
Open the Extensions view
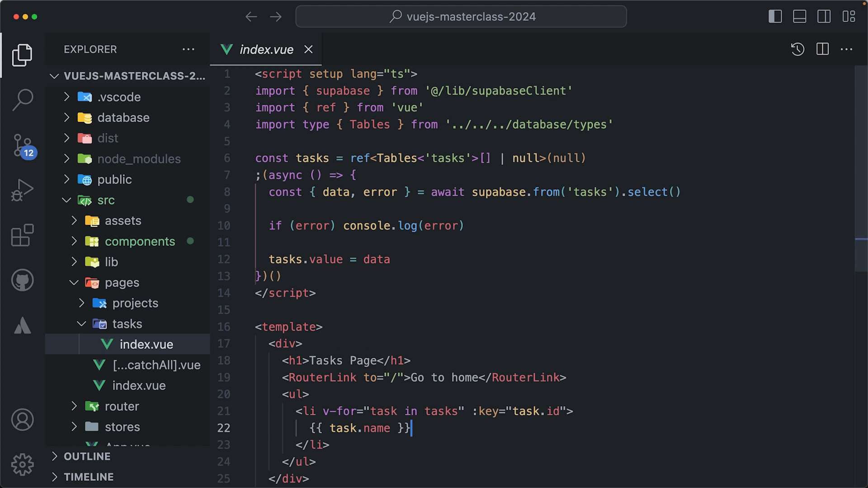click(22, 235)
